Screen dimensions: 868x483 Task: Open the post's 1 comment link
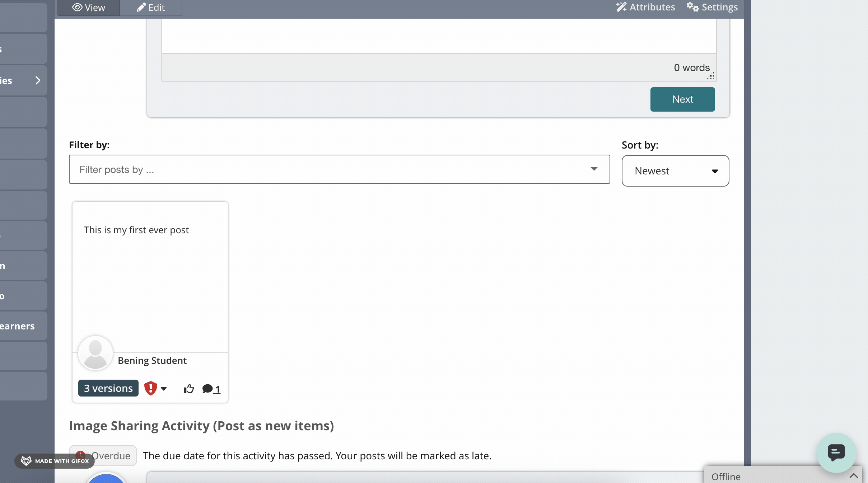click(x=211, y=389)
